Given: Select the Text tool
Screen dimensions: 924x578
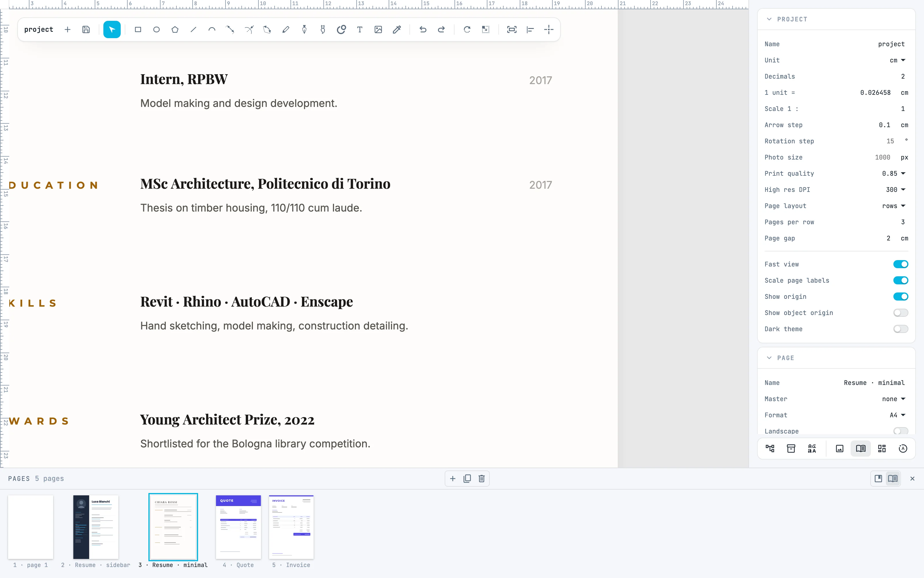Looking at the screenshot, I should (360, 29).
